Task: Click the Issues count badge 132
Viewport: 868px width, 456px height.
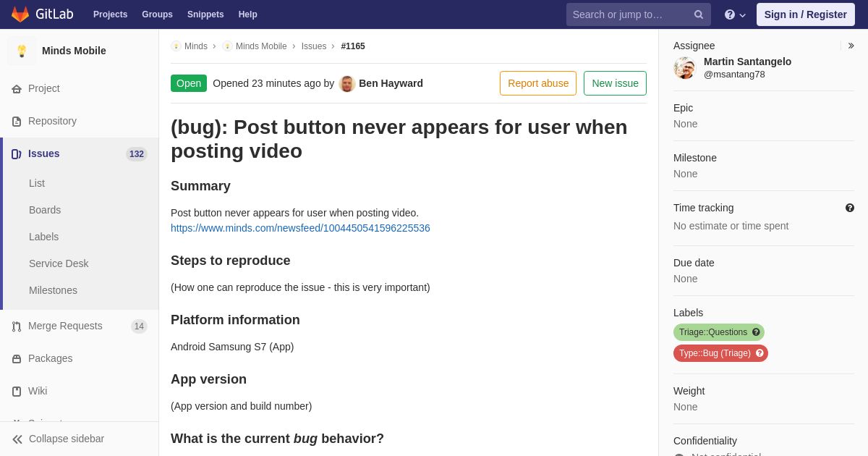Action: click(x=137, y=154)
